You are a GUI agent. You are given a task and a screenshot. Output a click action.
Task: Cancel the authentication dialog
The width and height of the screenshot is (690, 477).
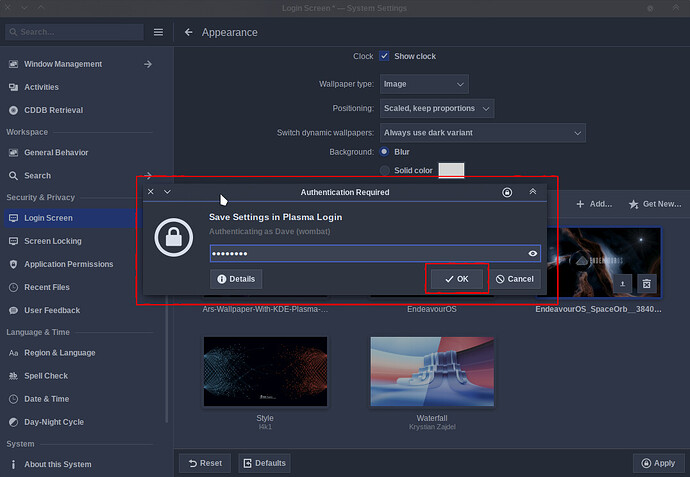click(514, 279)
